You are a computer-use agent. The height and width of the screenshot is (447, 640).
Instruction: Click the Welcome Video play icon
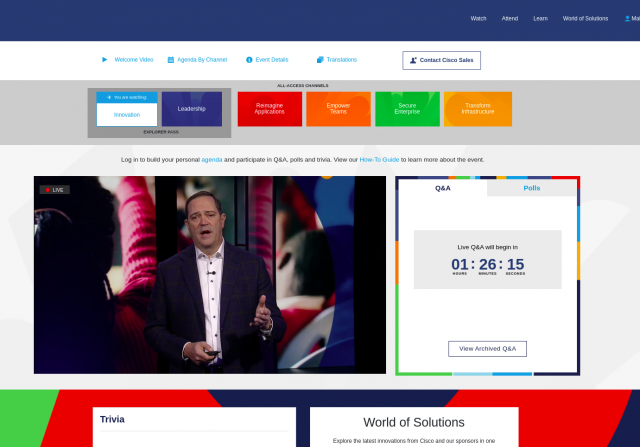pyautogui.click(x=104, y=60)
